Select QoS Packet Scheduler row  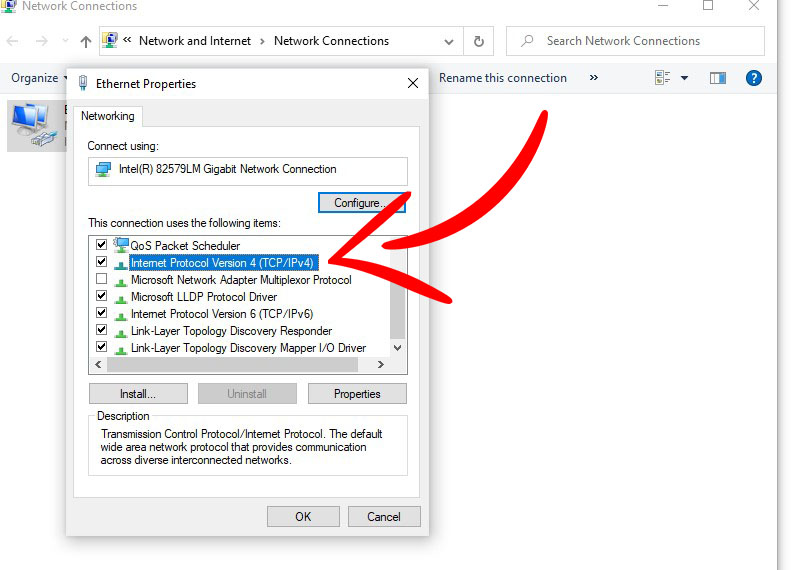click(x=185, y=246)
